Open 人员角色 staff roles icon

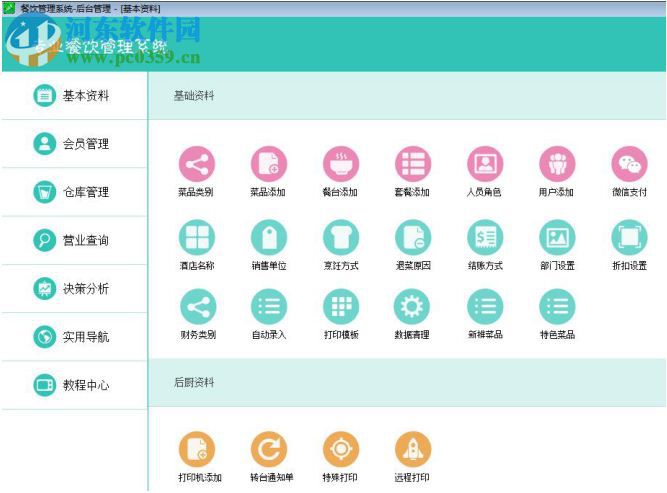[x=485, y=164]
